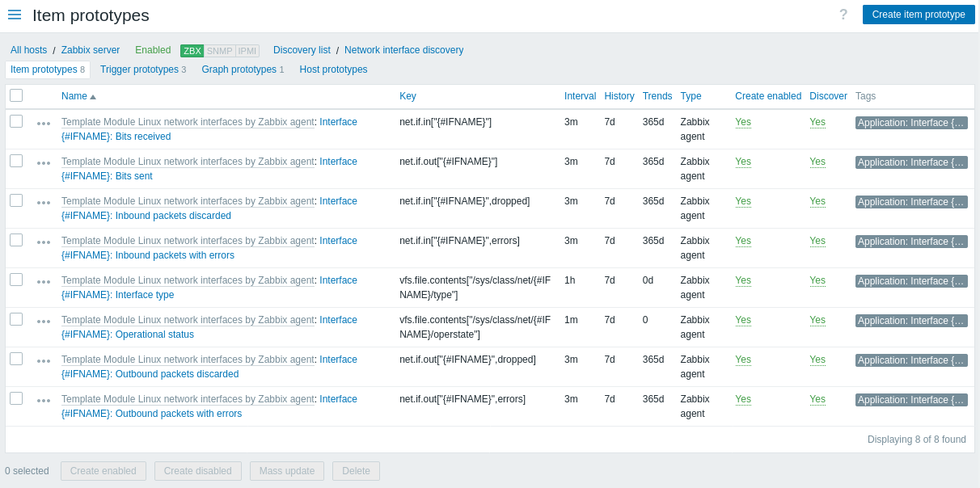
Task: Open the three-dot menu for Inbound packets discarded
Action: pos(44,203)
